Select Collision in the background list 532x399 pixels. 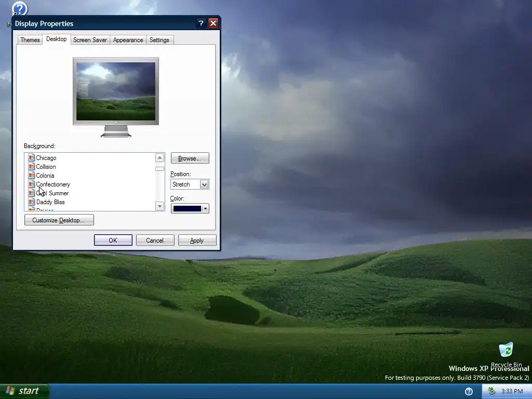click(x=46, y=167)
